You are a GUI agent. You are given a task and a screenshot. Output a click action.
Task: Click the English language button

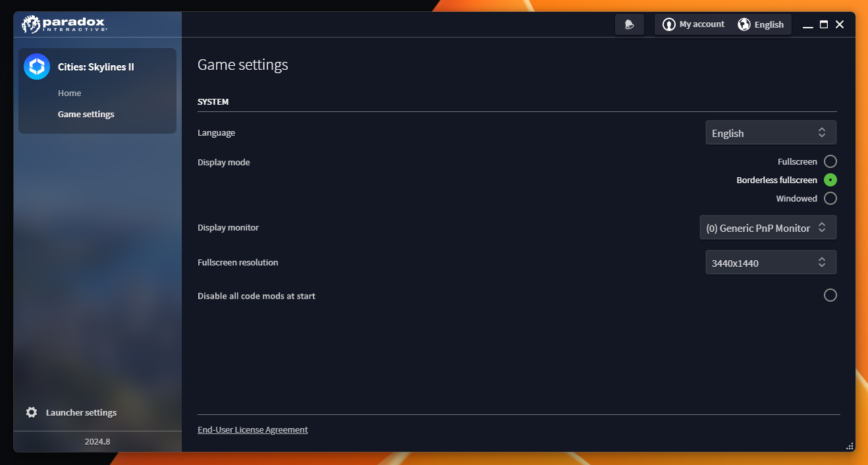(x=769, y=24)
